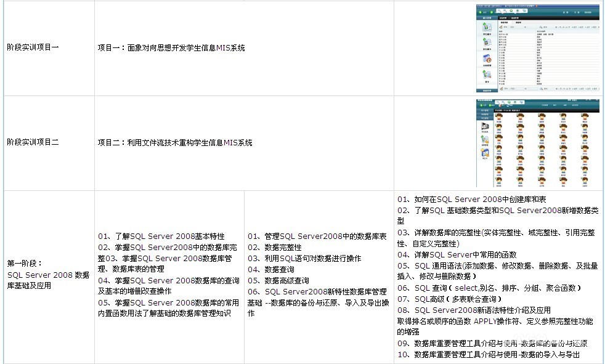Viewport: 605px width, 364px height.
Task: Select the bottom sidebar icon in project two thumbnail
Action: [485, 153]
